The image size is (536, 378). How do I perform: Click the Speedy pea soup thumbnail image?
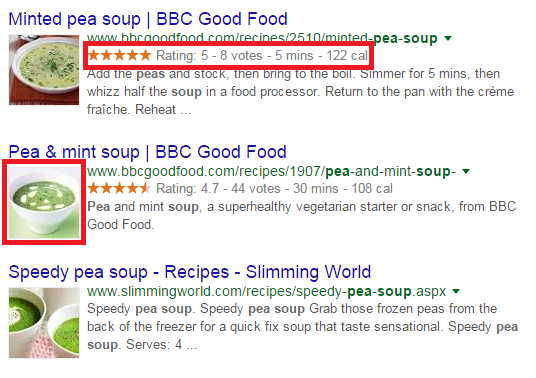pyautogui.click(x=44, y=323)
